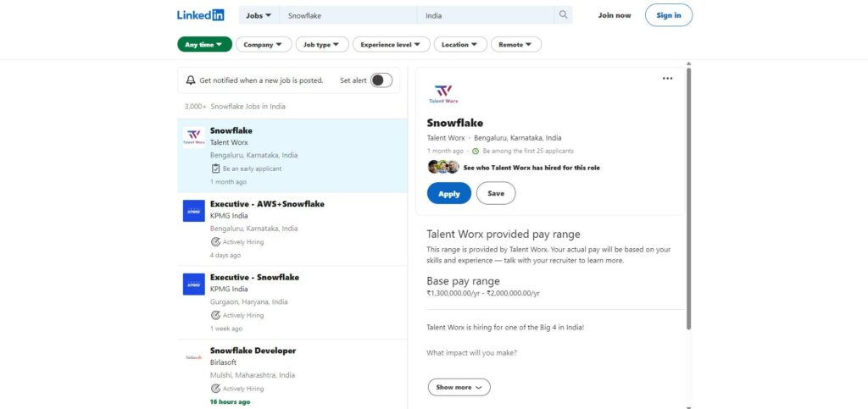The image size is (868, 409).
Task: Click 'Be among the first 25 applicants'
Action: coord(528,151)
